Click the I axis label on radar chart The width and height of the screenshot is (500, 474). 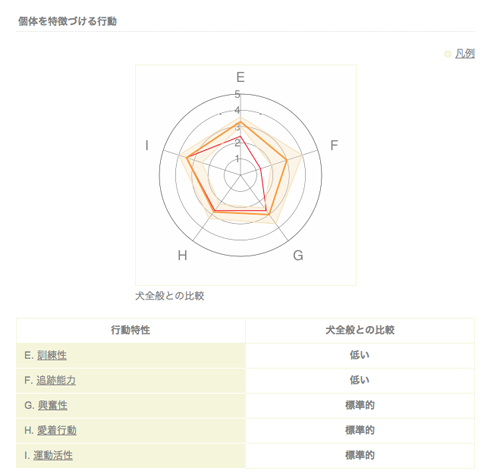147,146
